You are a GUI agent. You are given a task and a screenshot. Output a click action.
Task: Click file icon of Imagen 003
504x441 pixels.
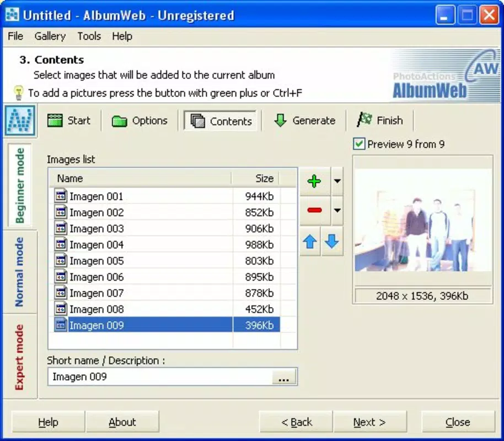(61, 228)
